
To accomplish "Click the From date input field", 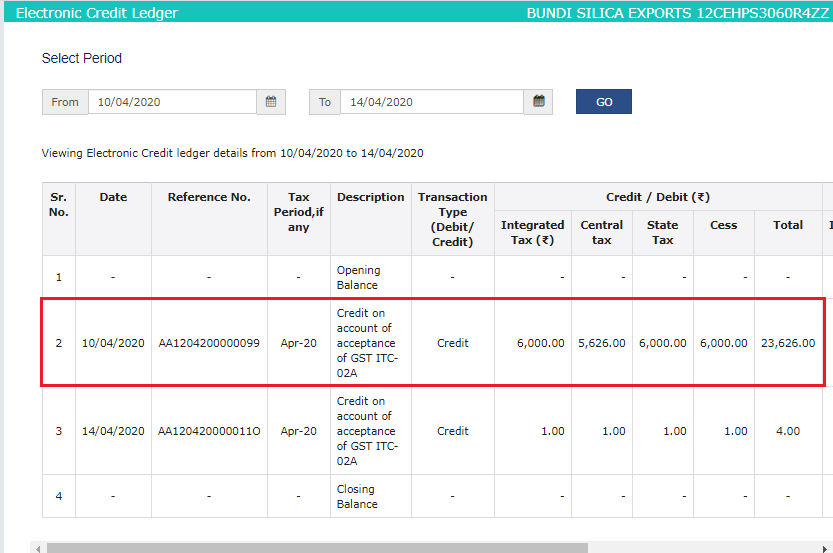I will pyautogui.click(x=172, y=102).
